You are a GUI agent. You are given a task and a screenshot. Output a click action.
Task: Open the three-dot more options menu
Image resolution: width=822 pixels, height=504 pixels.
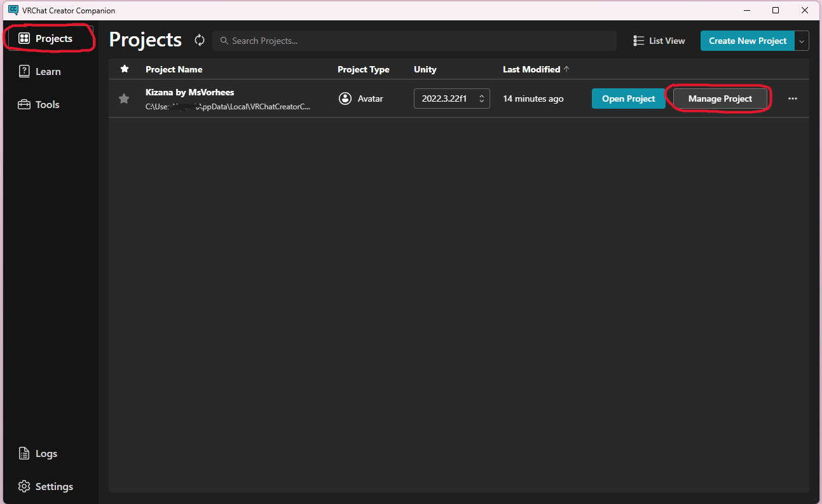793,99
